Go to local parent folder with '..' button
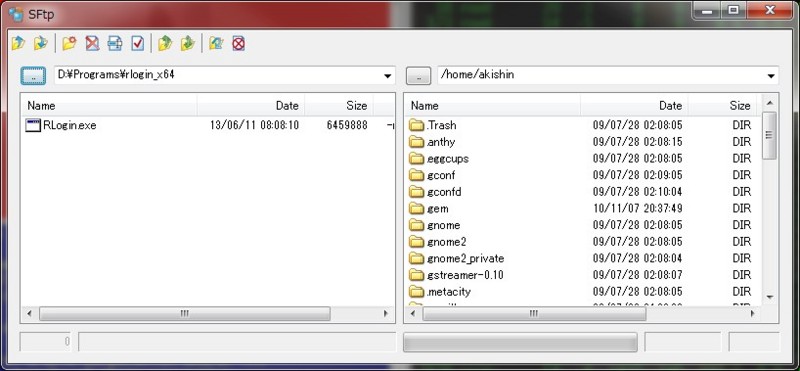The height and width of the screenshot is (371, 800). (33, 76)
